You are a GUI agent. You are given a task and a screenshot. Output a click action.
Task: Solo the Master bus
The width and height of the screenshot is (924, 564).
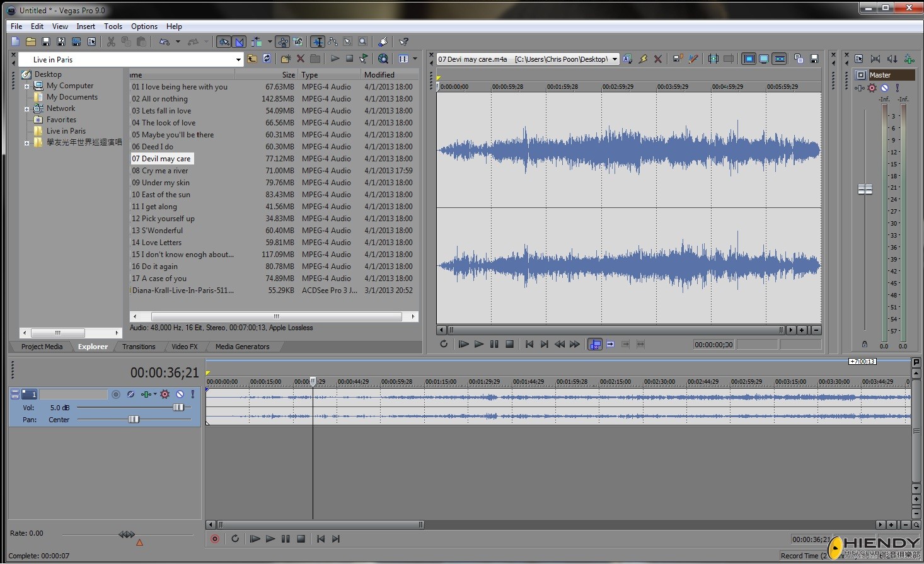pyautogui.click(x=897, y=88)
